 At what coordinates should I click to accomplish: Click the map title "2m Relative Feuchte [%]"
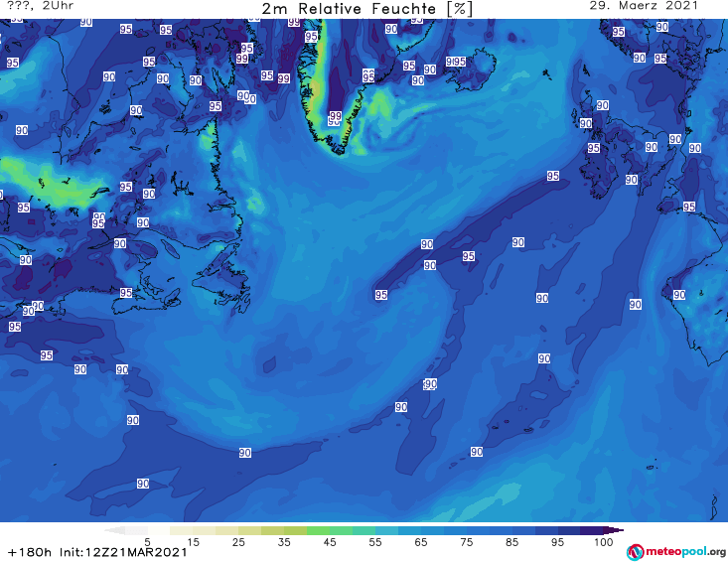(x=366, y=9)
